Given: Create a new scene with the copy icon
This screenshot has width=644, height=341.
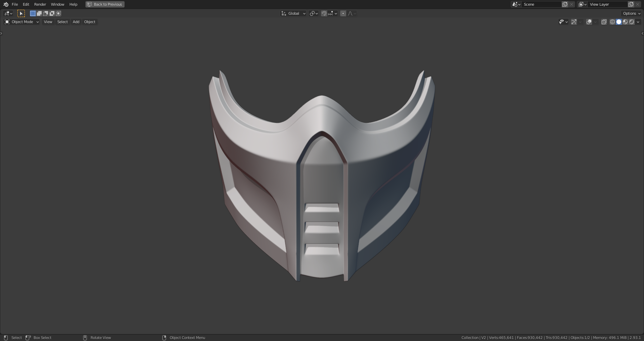Looking at the screenshot, I should tap(565, 4).
